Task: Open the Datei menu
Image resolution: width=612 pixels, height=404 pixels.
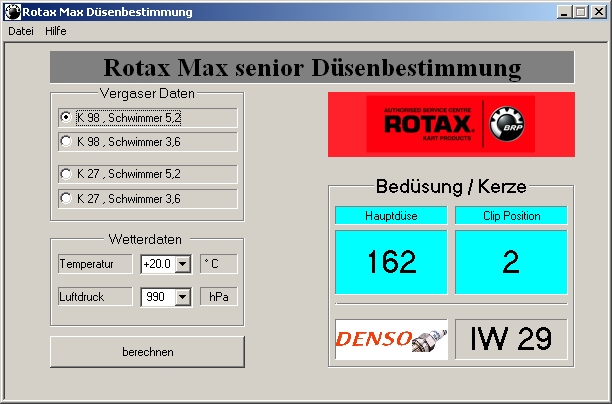Action: (21, 31)
